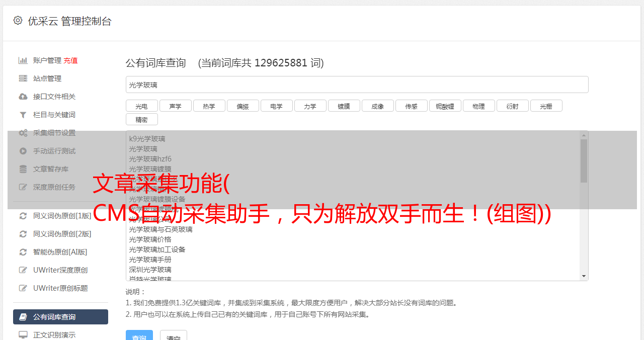Click the 充值 recharge link
Viewport: 644px width, 340px height.
click(x=70, y=60)
